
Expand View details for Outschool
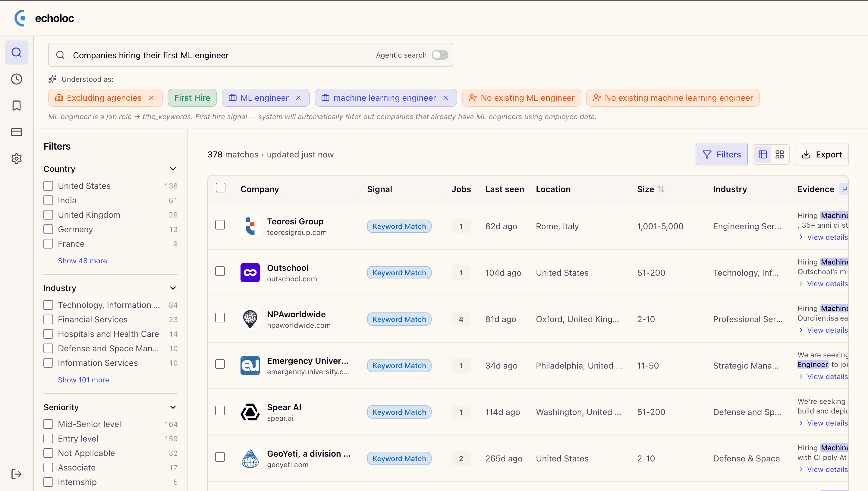823,284
